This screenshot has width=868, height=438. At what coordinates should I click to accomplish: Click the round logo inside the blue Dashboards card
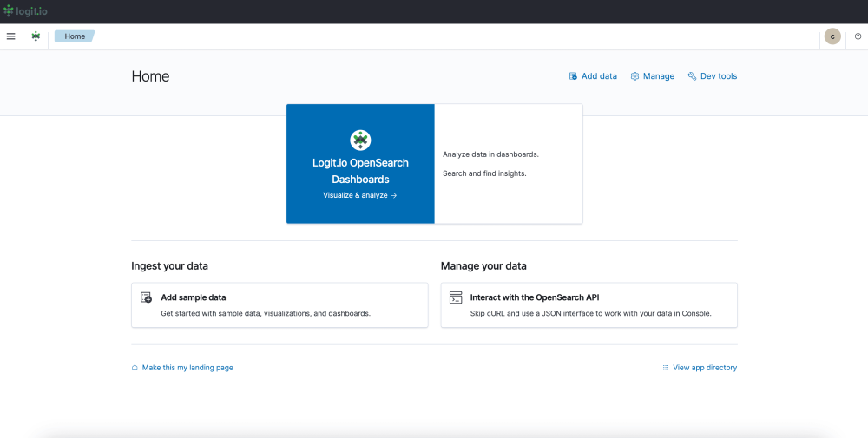pos(360,140)
